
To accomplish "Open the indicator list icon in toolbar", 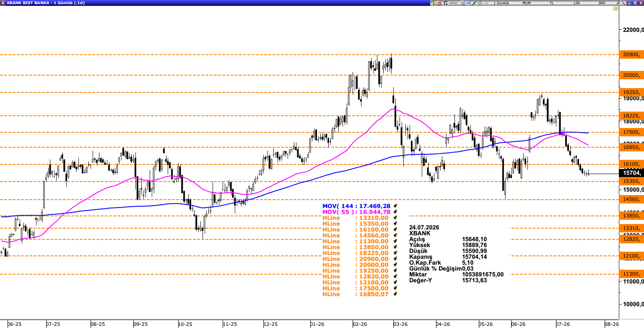I will click(462, 3).
